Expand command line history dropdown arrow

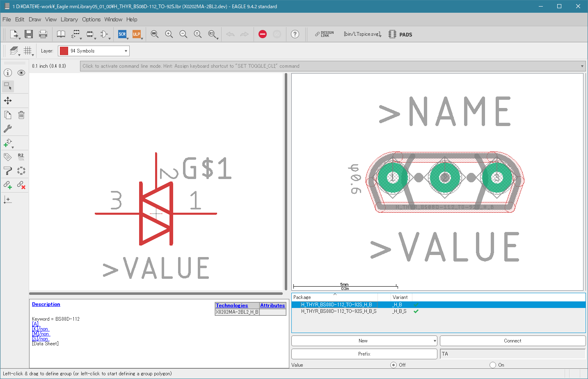tap(582, 66)
